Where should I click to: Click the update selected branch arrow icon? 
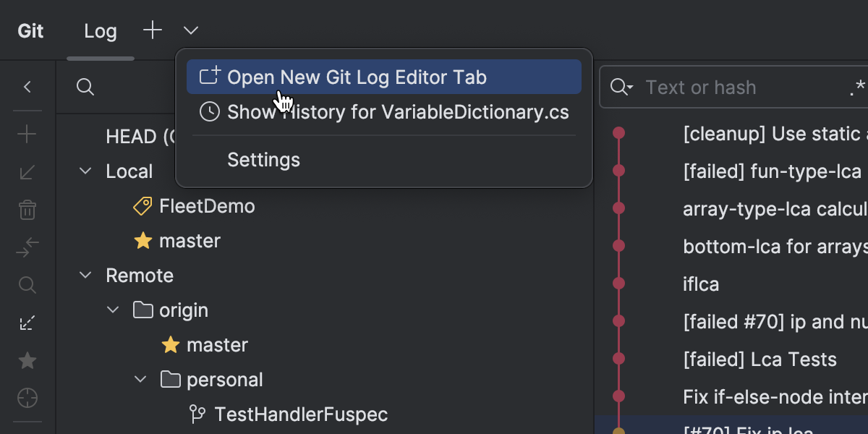[x=27, y=172]
